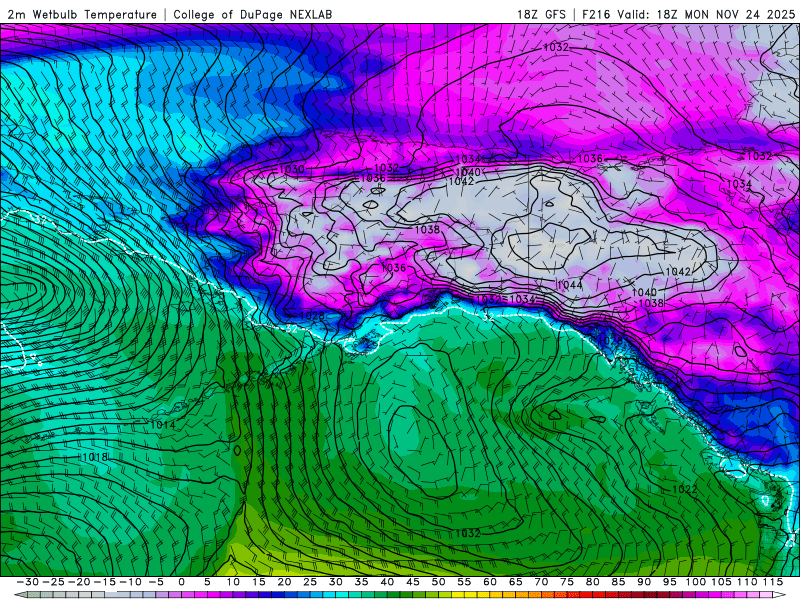Viewport: 800px width, 600px height.
Task: Click the 10 legend value
Action: click(x=233, y=582)
